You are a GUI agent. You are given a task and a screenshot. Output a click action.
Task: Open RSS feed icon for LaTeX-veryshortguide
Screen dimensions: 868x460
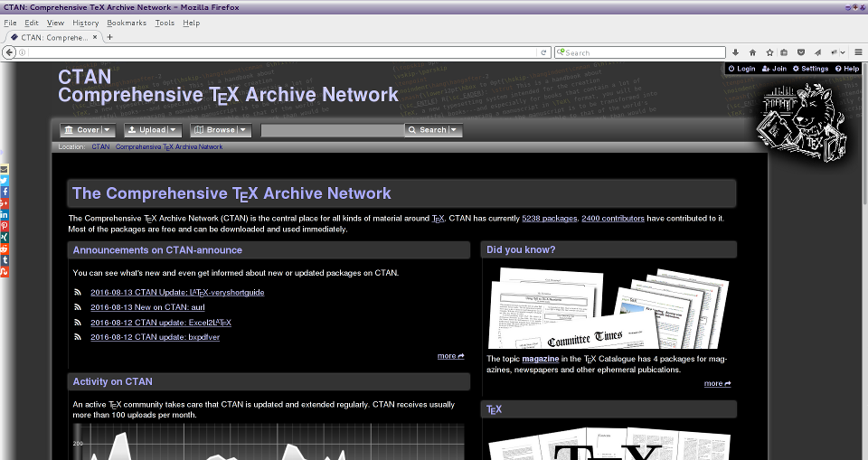coord(78,292)
